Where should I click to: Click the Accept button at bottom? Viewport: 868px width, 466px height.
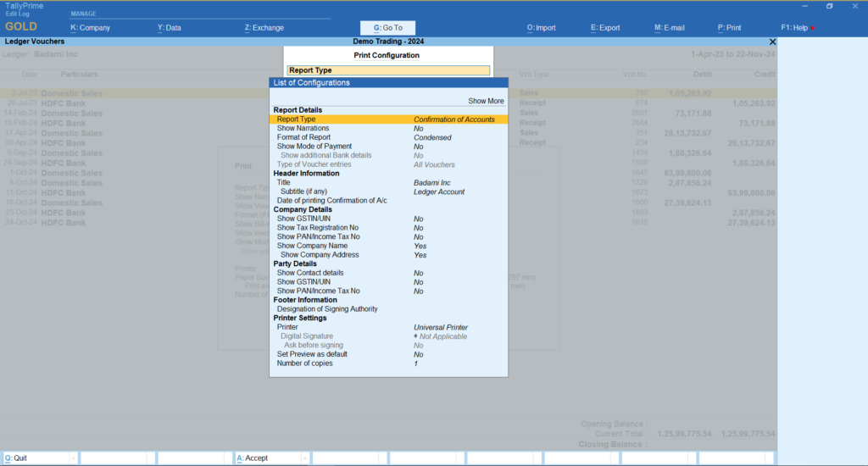point(253,458)
